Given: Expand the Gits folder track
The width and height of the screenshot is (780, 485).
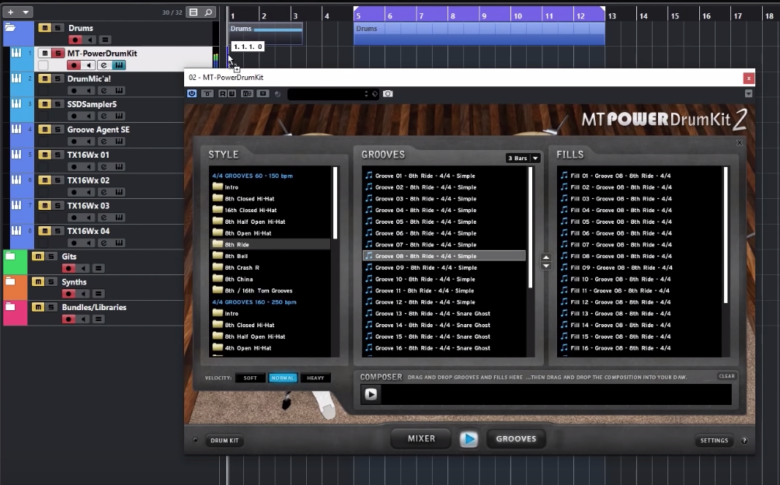Looking at the screenshot, I should click(x=10, y=256).
